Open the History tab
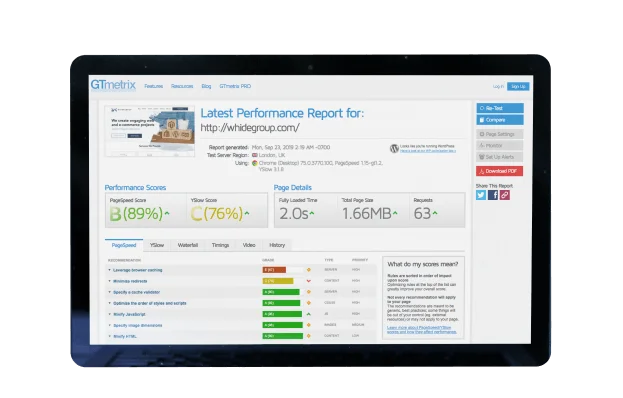 click(277, 245)
